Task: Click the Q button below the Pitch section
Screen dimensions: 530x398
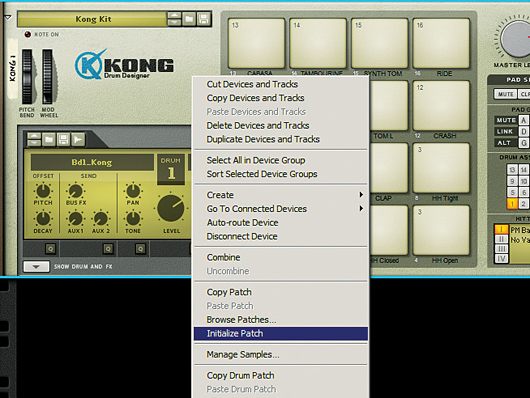Action: (x=50, y=249)
